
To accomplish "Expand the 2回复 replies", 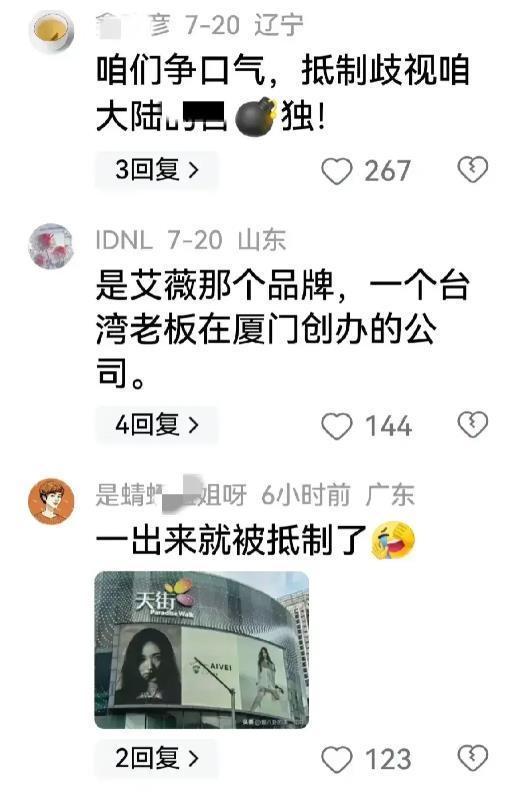I will (x=156, y=758).
